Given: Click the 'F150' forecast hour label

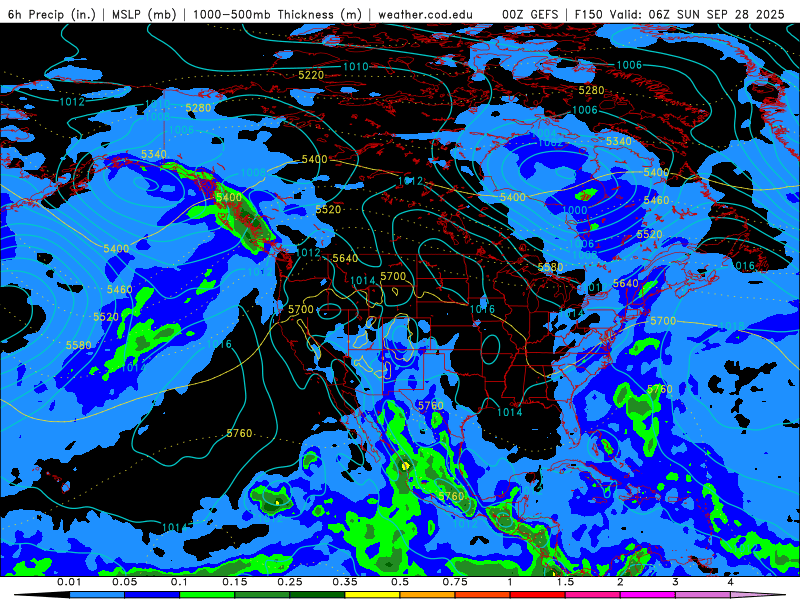Looking at the screenshot, I should 589,14.
